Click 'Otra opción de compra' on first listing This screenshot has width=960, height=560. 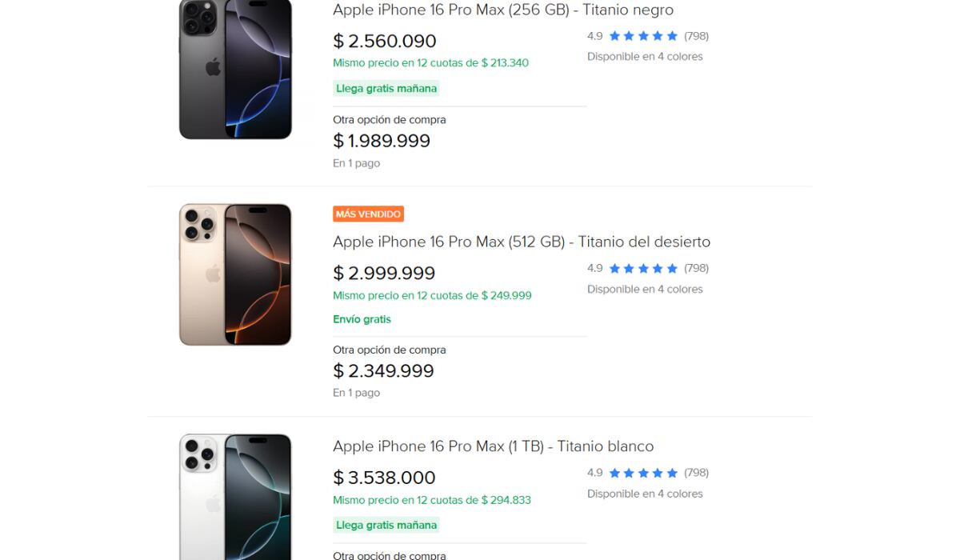click(390, 119)
